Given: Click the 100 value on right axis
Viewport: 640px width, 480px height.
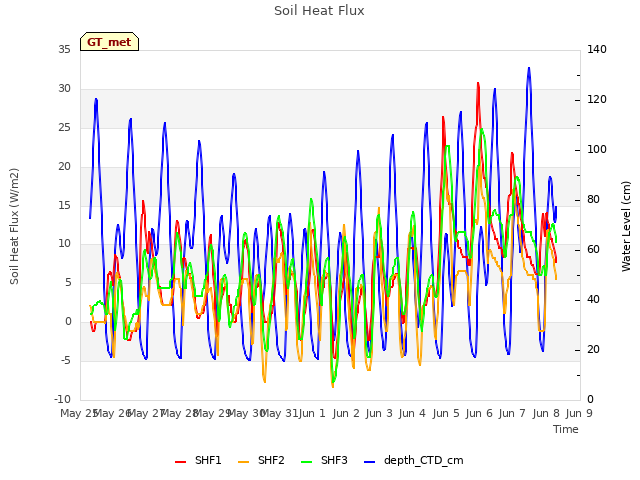Looking at the screenshot, I should 597,150.
